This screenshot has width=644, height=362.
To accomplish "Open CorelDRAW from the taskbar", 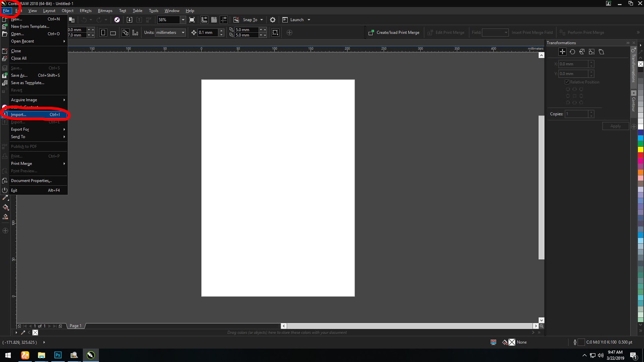I will [90, 355].
